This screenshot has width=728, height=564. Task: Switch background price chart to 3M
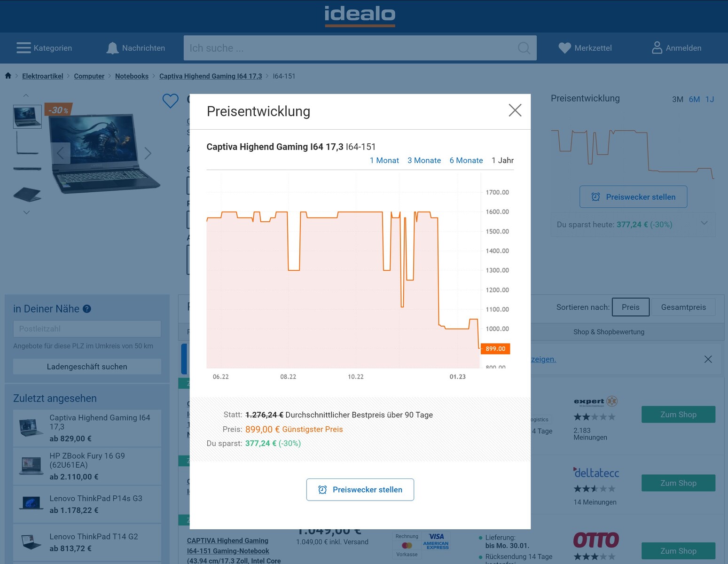(677, 99)
